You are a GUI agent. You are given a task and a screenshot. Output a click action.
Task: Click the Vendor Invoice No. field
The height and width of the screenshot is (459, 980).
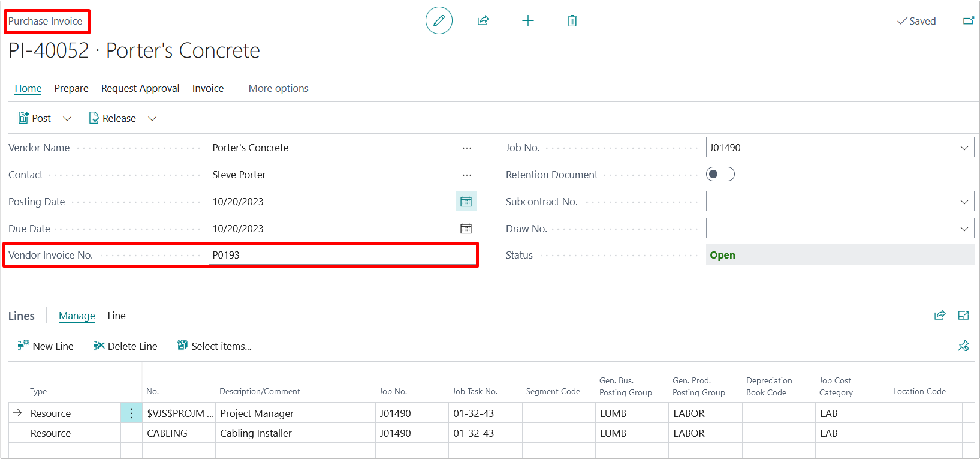pyautogui.click(x=342, y=255)
